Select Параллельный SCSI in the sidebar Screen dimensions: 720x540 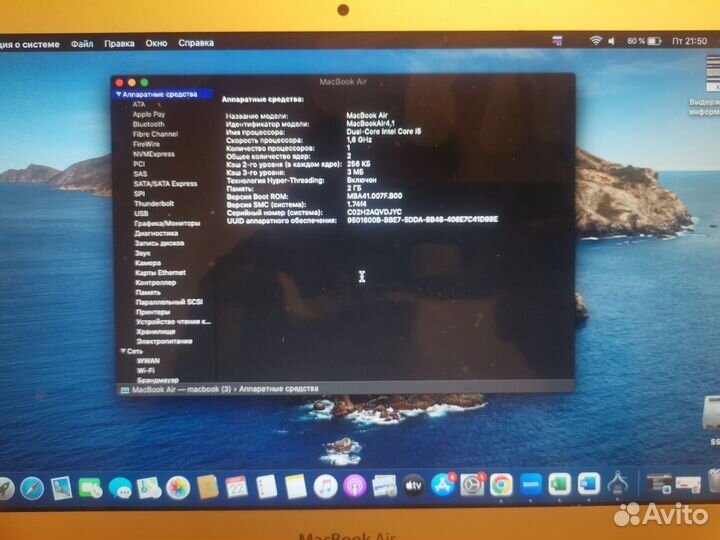click(169, 302)
